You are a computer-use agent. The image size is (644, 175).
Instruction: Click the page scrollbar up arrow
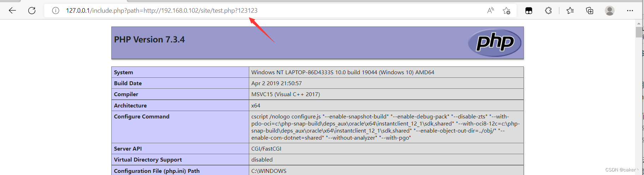[639, 23]
